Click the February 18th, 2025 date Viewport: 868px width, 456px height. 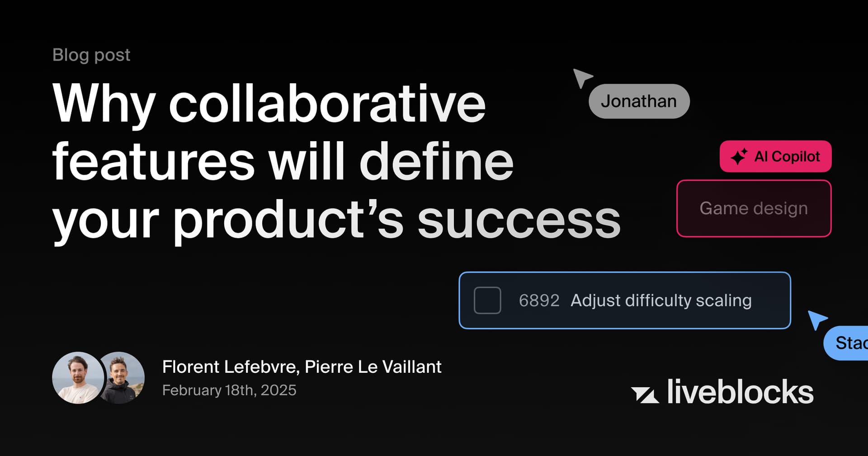pos(229,390)
